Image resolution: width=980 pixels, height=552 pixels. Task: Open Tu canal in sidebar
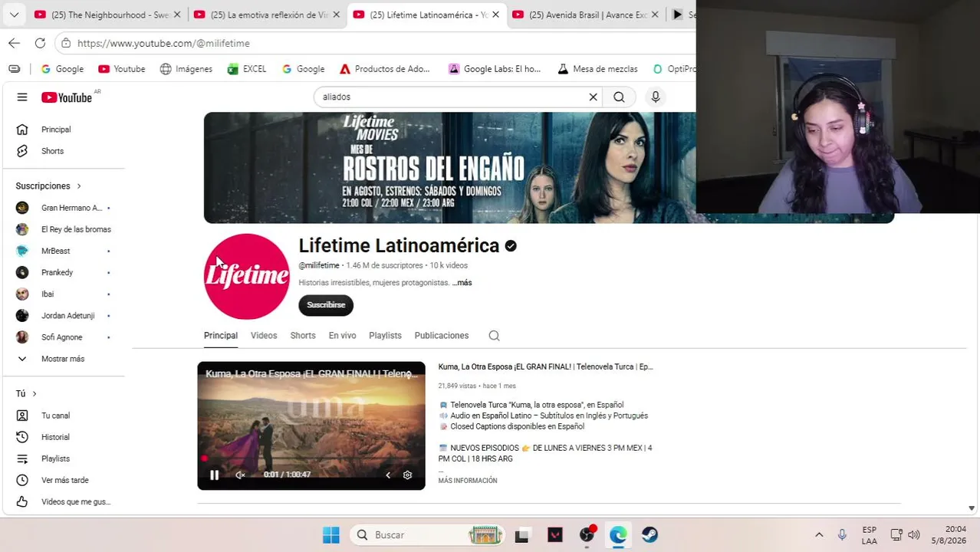(64, 416)
